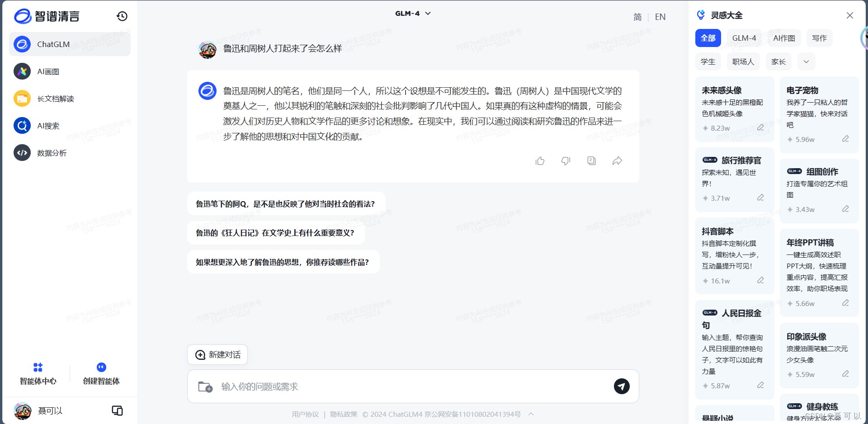The width and height of the screenshot is (868, 424).
Task: Open AI搜索 in the sidebar
Action: coord(70,126)
